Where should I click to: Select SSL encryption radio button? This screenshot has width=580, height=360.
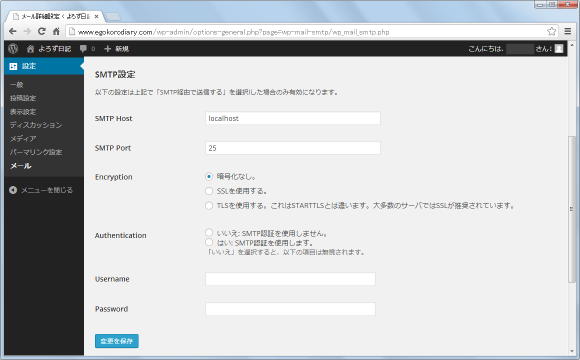(209, 191)
